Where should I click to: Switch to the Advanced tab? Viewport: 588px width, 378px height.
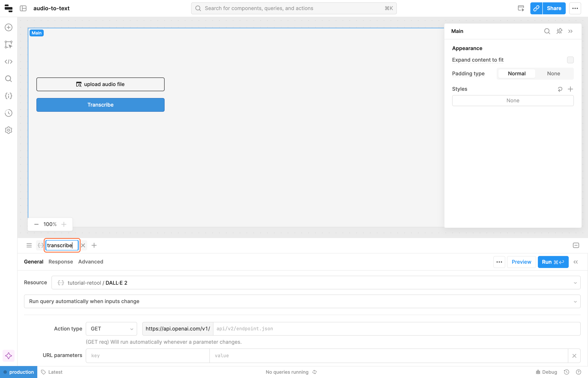pyautogui.click(x=91, y=262)
